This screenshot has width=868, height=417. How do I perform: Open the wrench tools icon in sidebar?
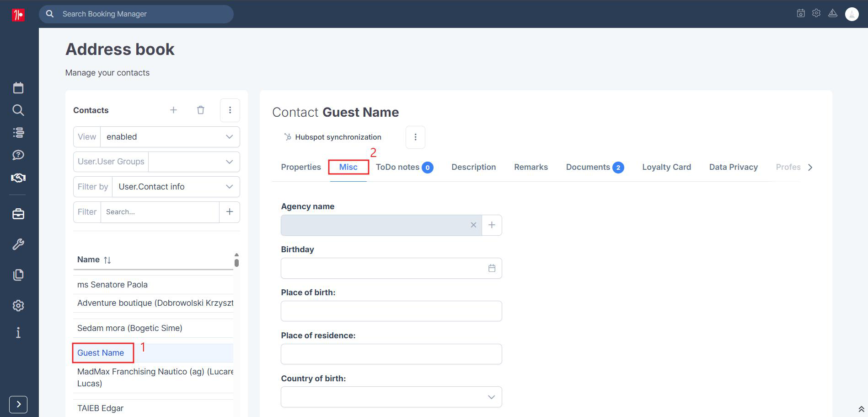tap(18, 244)
